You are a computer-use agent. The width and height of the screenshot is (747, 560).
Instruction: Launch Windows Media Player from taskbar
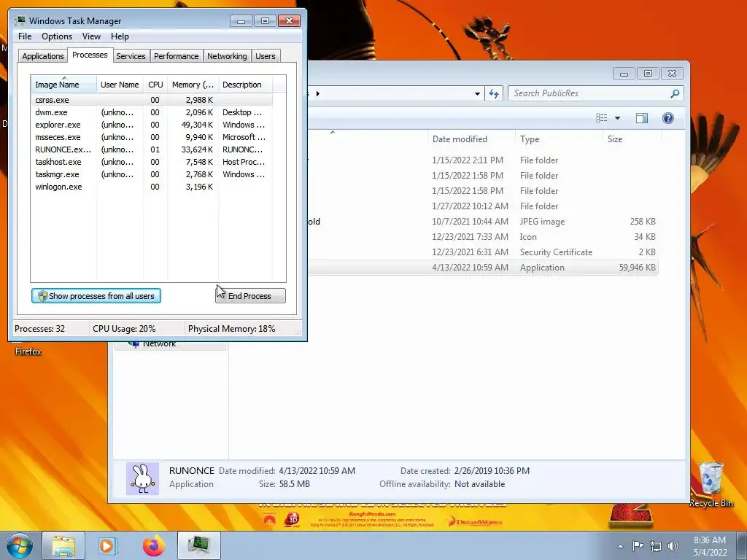point(107,545)
